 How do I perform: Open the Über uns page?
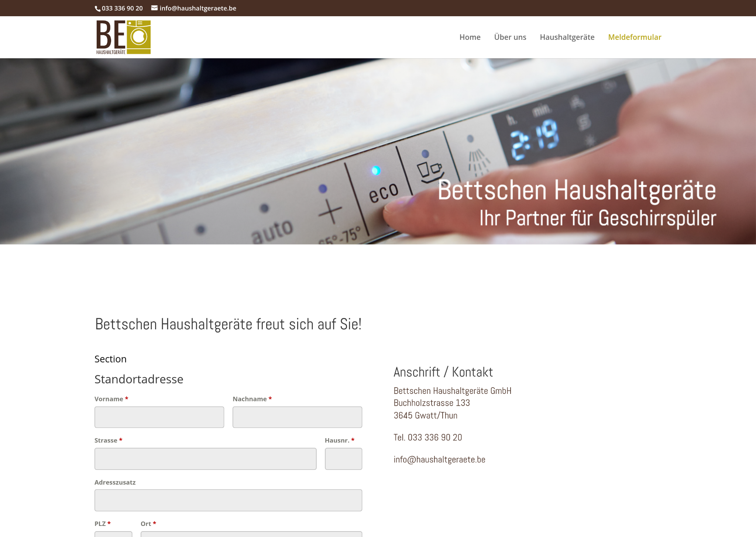click(510, 37)
